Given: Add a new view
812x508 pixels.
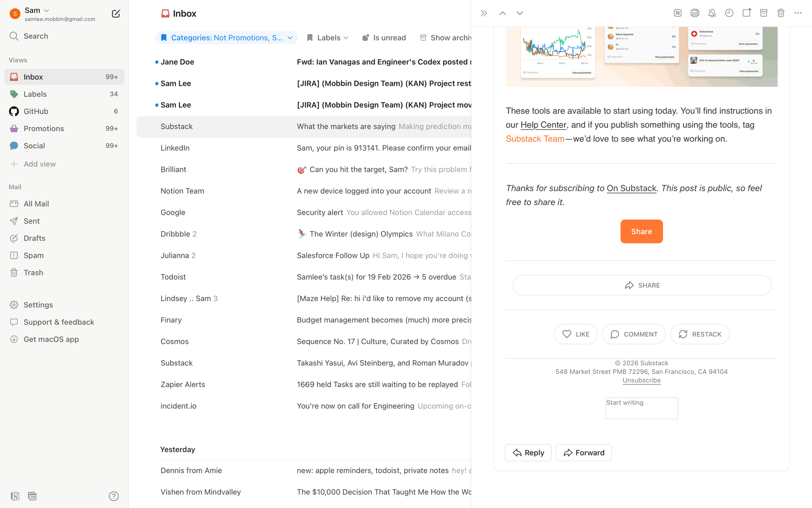Looking at the screenshot, I should (64, 164).
